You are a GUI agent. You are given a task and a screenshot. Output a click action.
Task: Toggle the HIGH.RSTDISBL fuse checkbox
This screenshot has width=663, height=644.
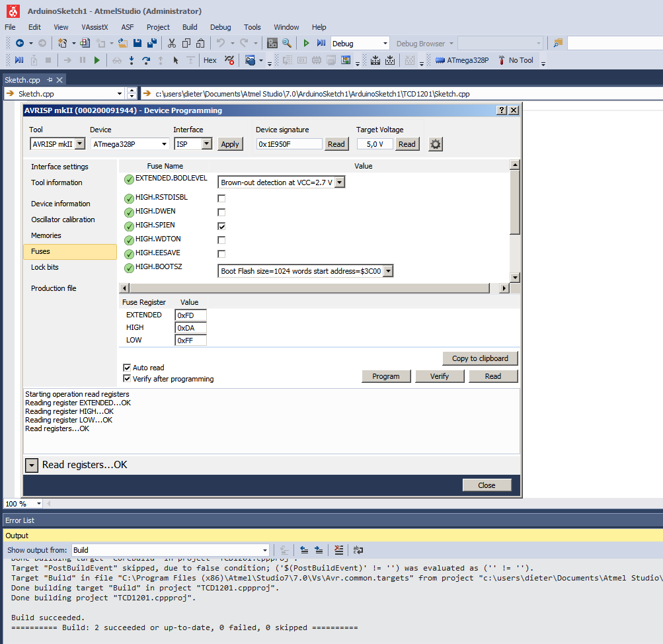[x=221, y=198]
